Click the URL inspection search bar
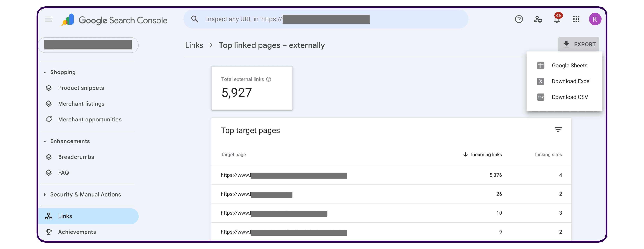The image size is (644, 249). (x=325, y=19)
